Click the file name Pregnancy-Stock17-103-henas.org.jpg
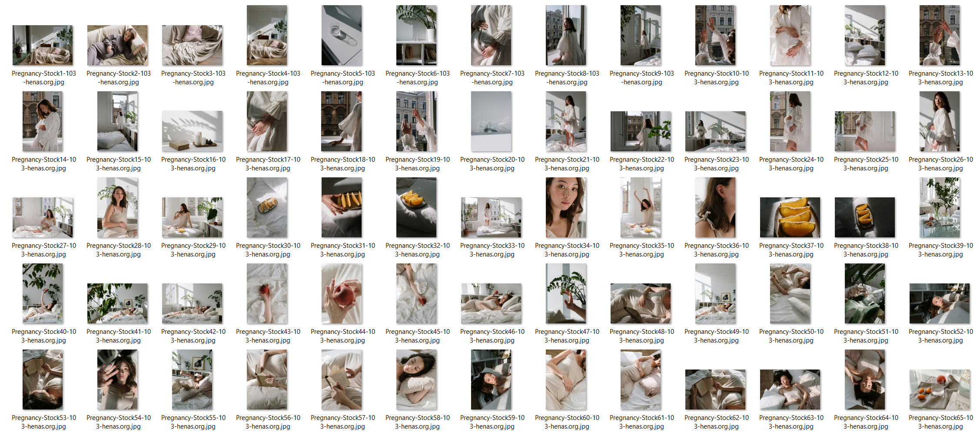 pyautogui.click(x=268, y=164)
